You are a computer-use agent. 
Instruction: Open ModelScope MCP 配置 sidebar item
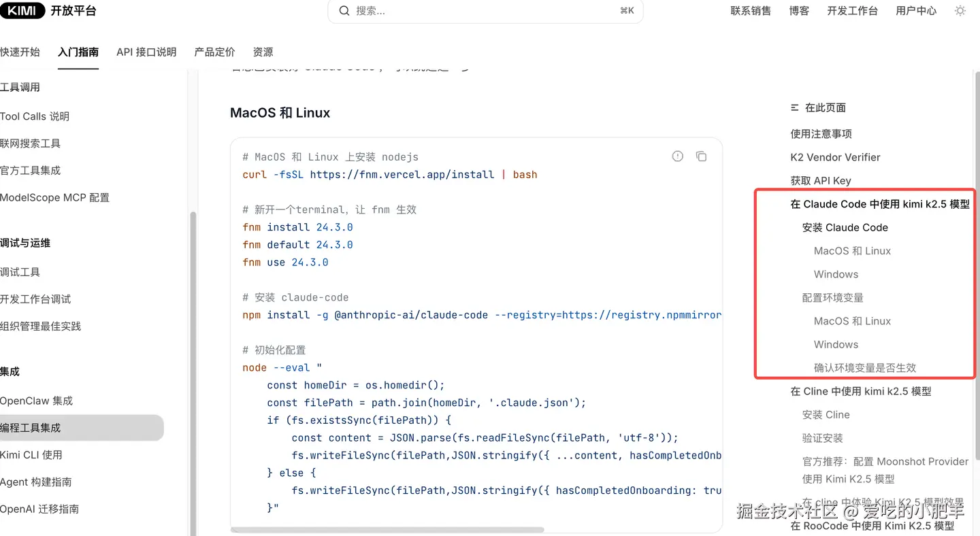[54, 197]
